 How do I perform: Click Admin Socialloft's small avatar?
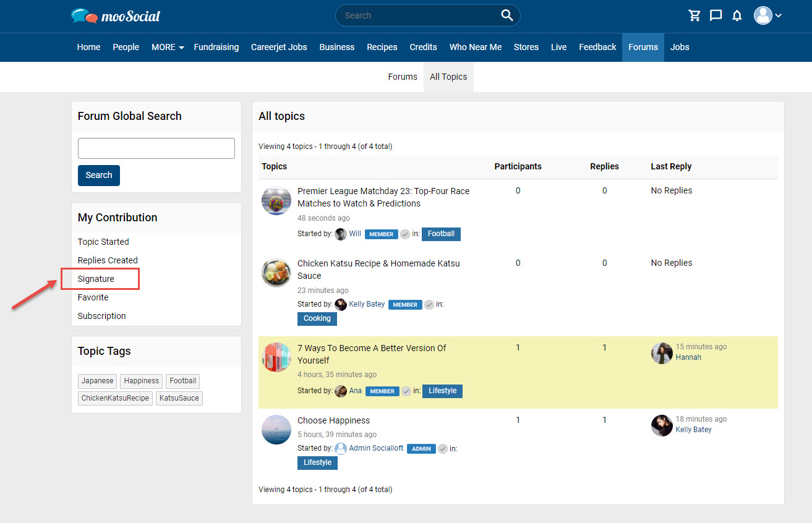pyautogui.click(x=341, y=449)
